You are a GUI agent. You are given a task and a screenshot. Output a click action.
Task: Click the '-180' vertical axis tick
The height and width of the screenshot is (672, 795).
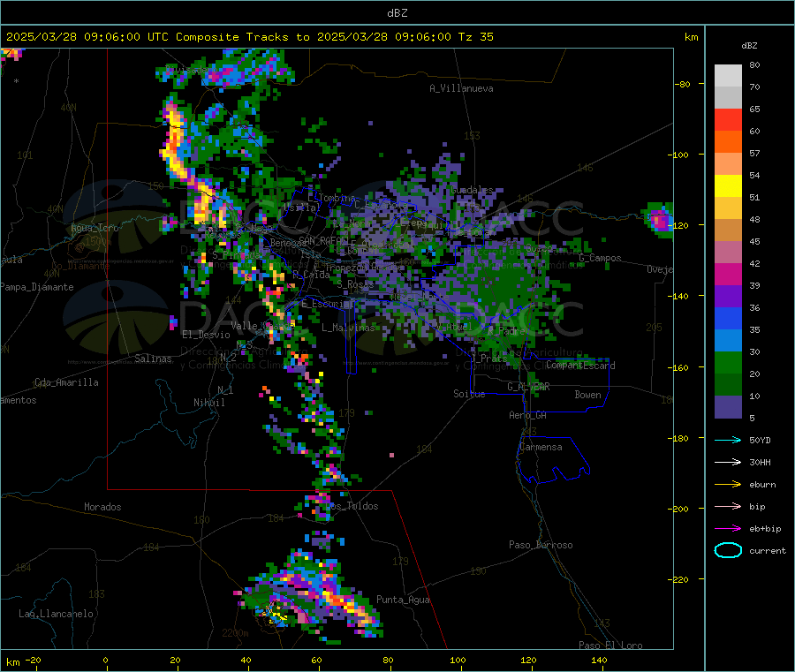[679, 438]
